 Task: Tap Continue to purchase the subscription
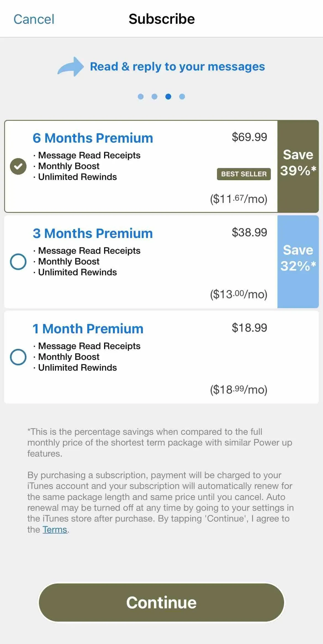[161, 603]
